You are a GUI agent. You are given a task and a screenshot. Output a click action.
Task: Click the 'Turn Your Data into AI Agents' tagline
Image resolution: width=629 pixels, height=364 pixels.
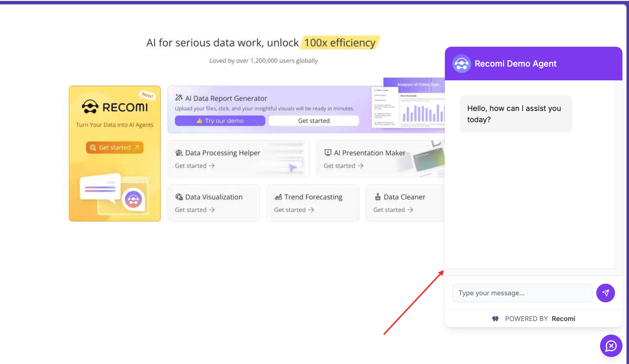tap(114, 125)
